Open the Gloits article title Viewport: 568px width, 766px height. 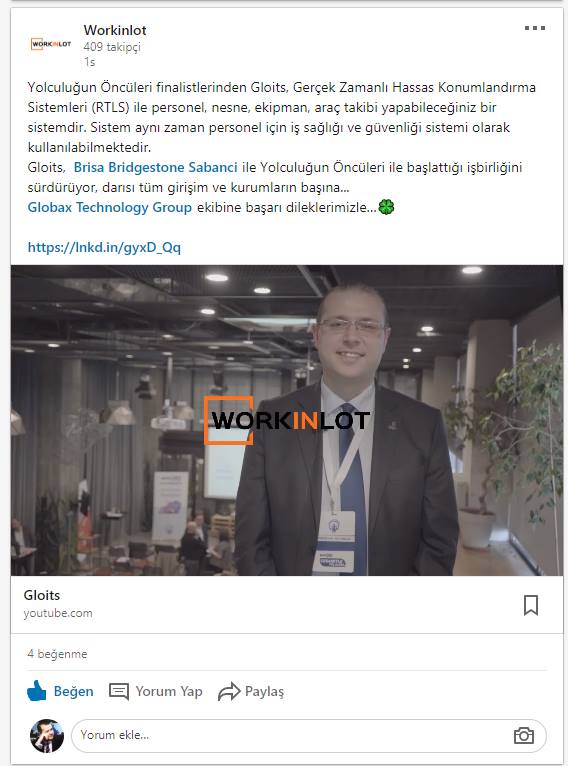(x=42, y=595)
